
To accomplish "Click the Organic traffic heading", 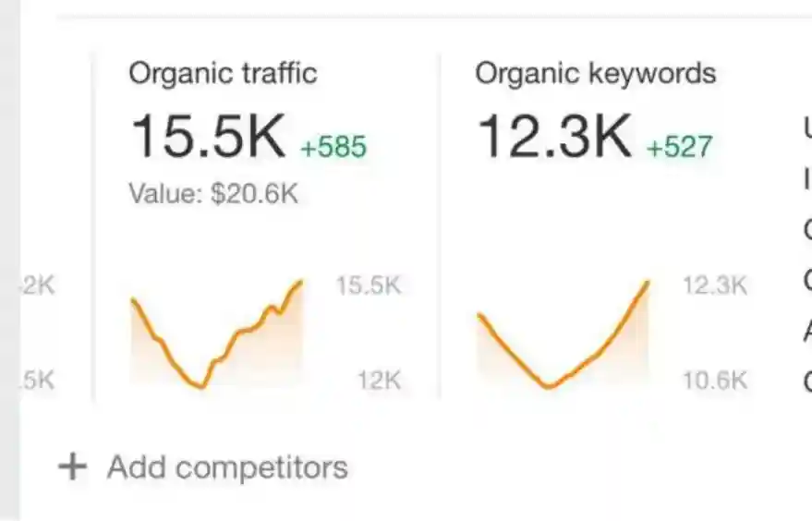I will (x=223, y=73).
